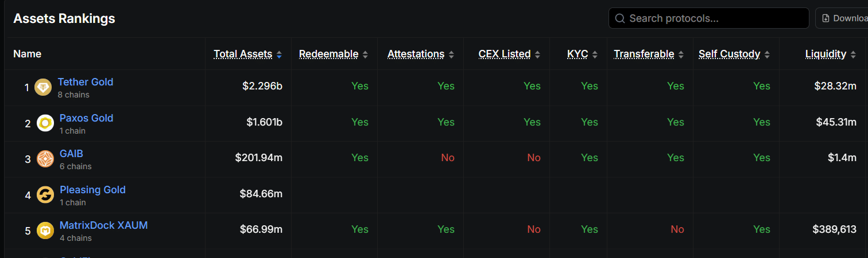Sort by Liquidity column header

click(x=826, y=54)
